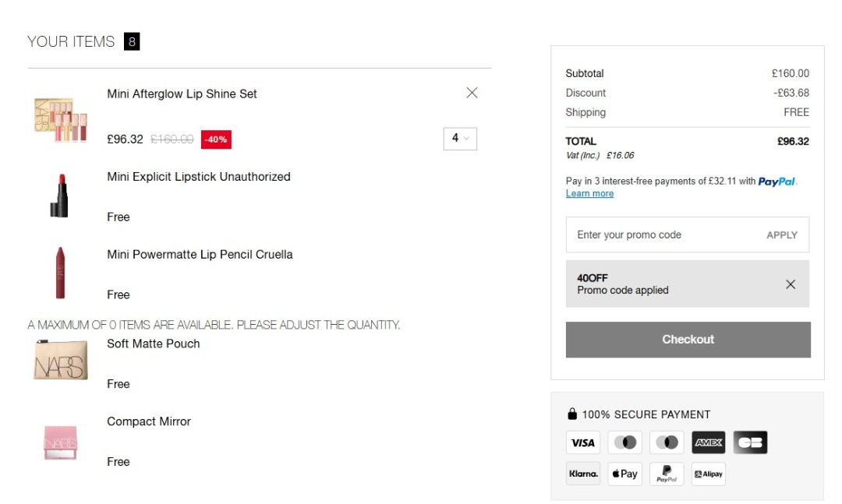The height and width of the screenshot is (504, 842).
Task: Click the secure payment lock icon
Action: point(572,414)
